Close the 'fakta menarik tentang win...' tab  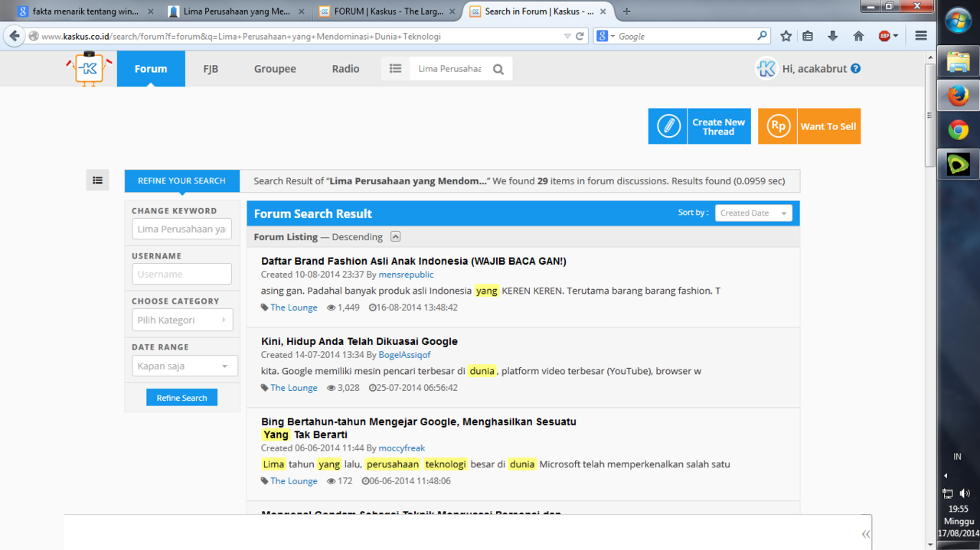point(150,11)
